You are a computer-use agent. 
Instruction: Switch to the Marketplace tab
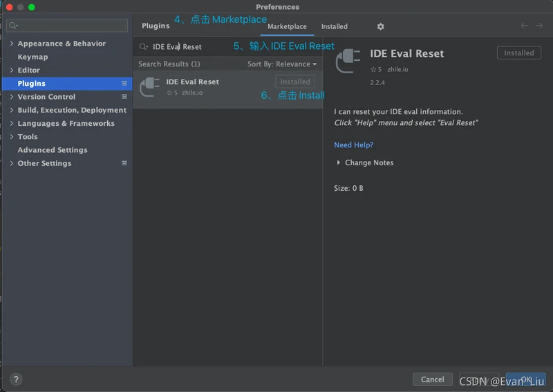click(287, 26)
